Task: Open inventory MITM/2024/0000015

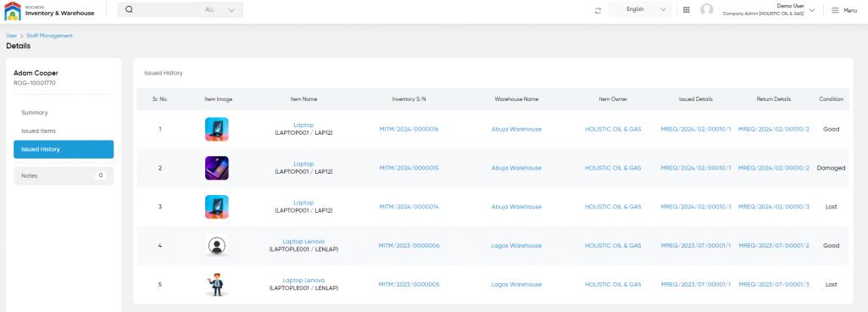Action: (409, 168)
